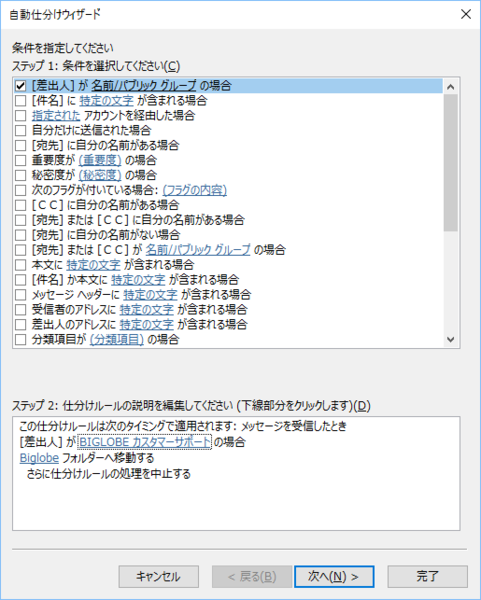Tick the 秘密度が (秘密度) の場合 checkbox

tap(20, 175)
